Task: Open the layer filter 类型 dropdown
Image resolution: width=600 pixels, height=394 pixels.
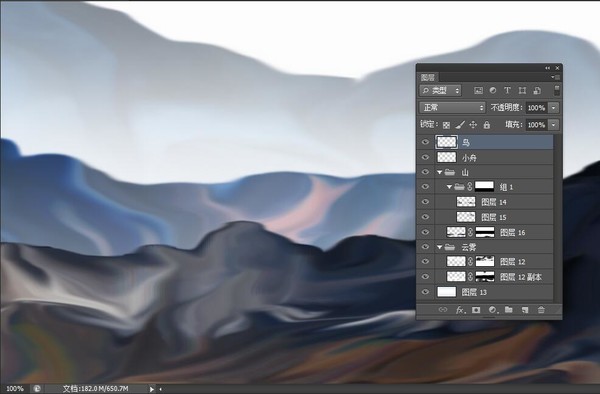Action: [440, 91]
